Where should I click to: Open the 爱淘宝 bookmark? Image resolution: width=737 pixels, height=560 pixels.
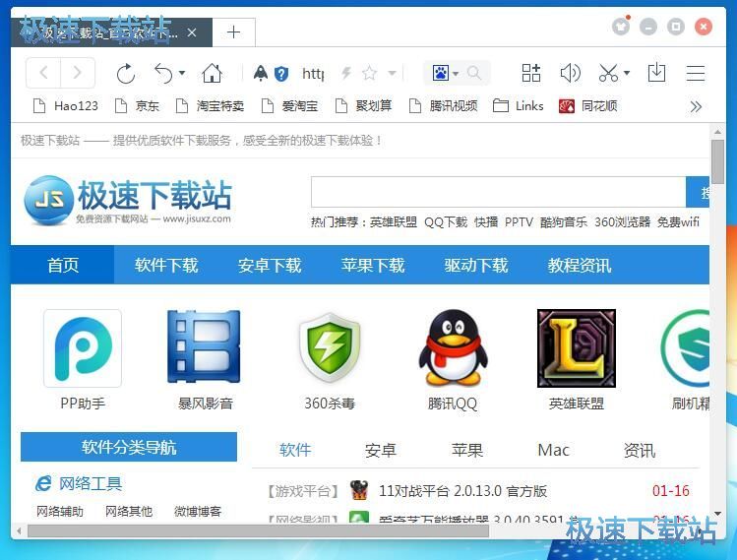(x=289, y=105)
